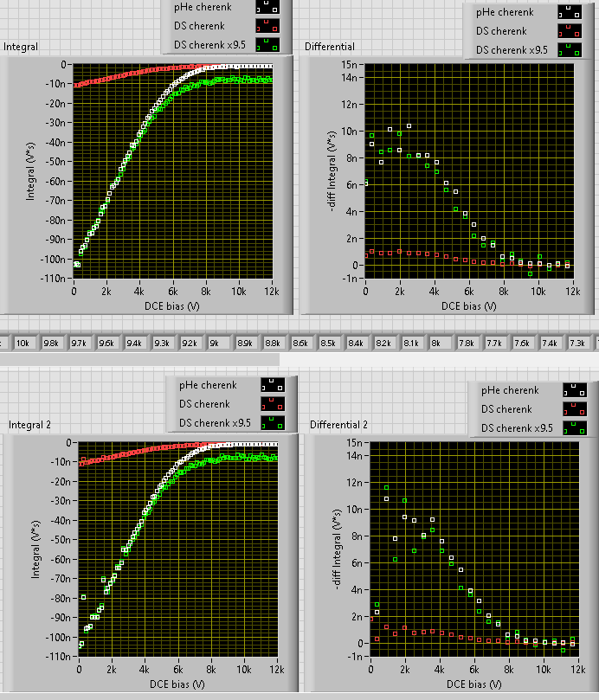Image resolution: width=599 pixels, height=700 pixels.
Task: Click red DS cherenk plot icon in Integral legend
Action: point(267,26)
